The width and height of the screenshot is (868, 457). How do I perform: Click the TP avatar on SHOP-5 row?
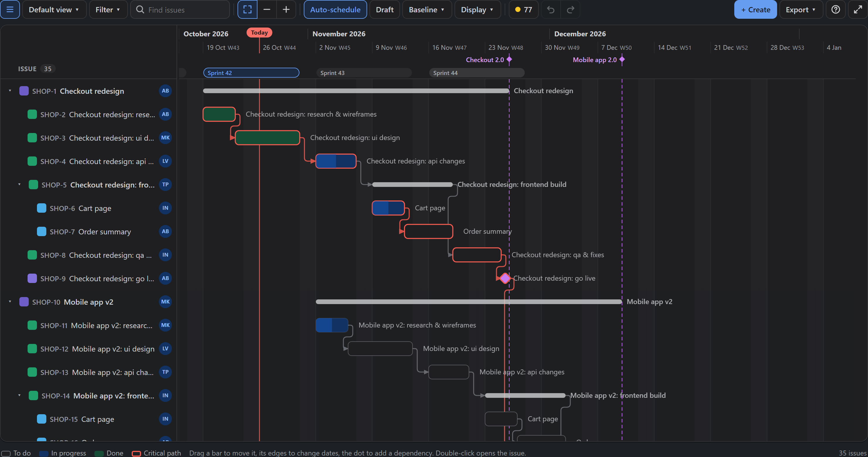point(165,185)
